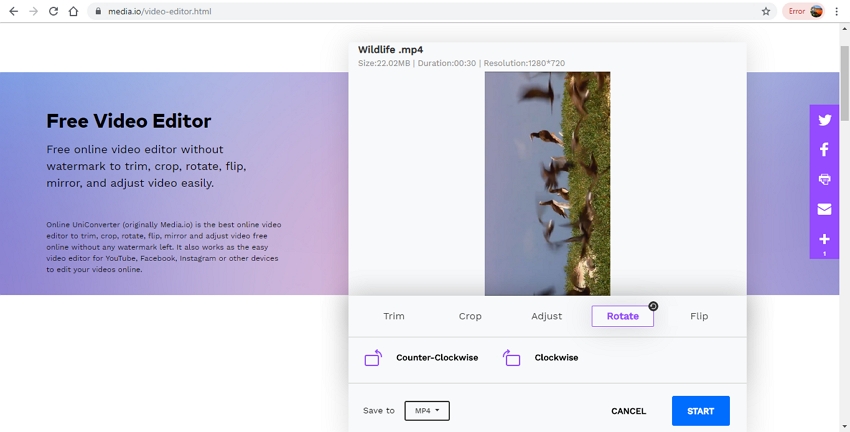Viewport: 850px width, 432px height.
Task: Bookmark this page with star icon
Action: pyautogui.click(x=766, y=12)
